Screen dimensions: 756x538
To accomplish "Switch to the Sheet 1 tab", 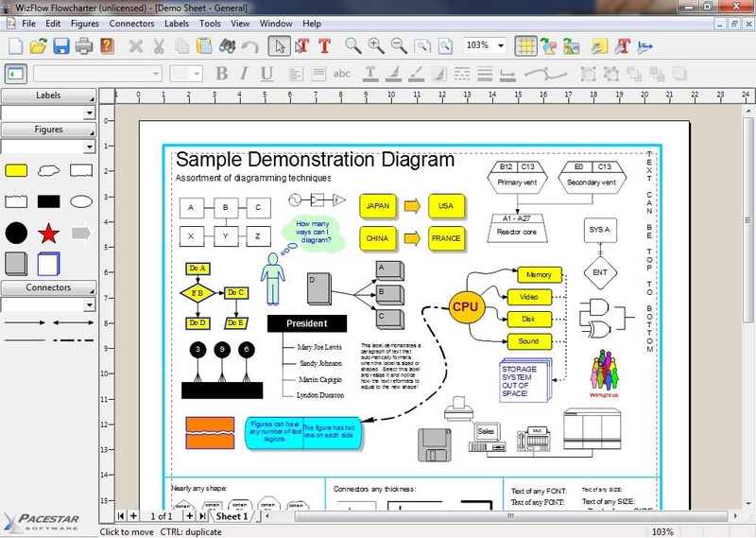I will pyautogui.click(x=232, y=516).
